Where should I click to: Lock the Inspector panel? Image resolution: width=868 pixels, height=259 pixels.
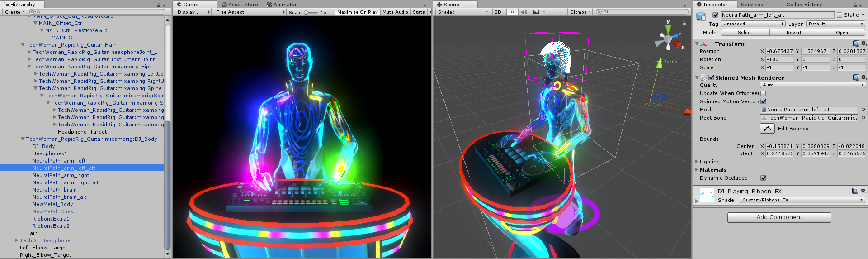[855, 5]
